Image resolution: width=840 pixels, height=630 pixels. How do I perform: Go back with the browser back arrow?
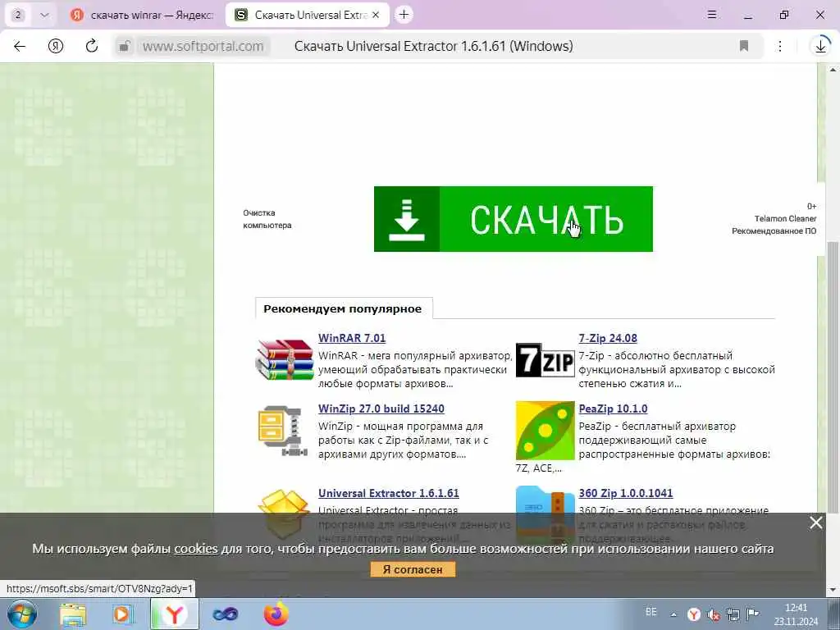point(20,46)
